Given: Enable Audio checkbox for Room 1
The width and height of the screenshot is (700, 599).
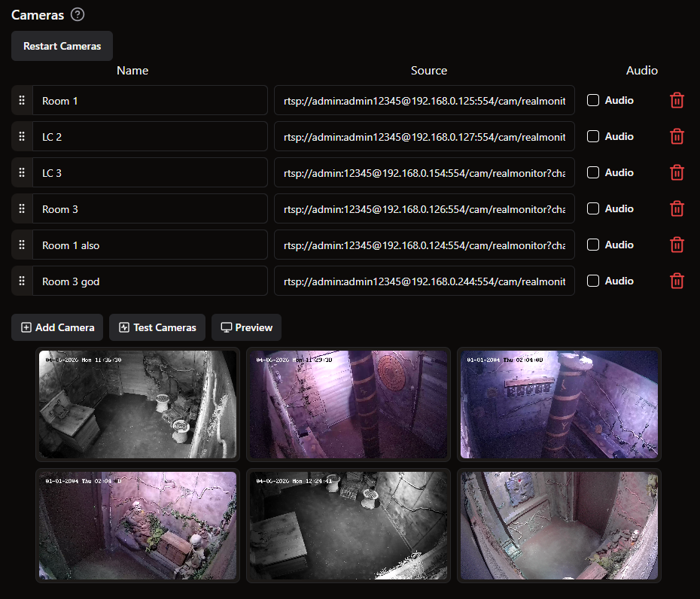Looking at the screenshot, I should [593, 100].
